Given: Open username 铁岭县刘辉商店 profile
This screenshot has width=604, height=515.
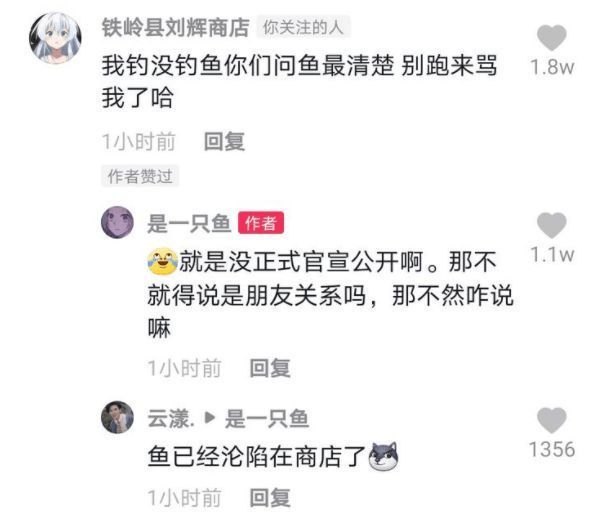Looking at the screenshot, I should (176, 28).
